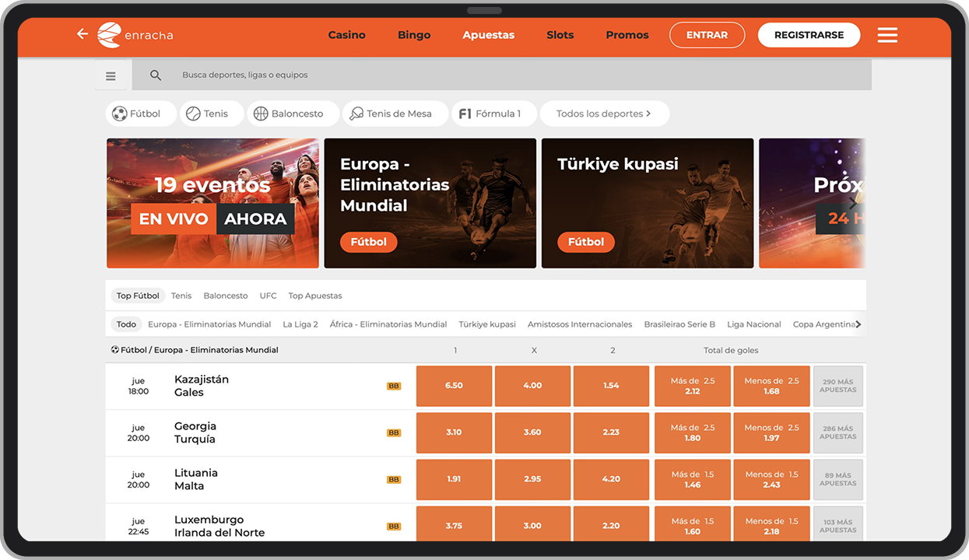
Task: Click the BB badge on the Kazajistán–Gales row
Action: [394, 386]
